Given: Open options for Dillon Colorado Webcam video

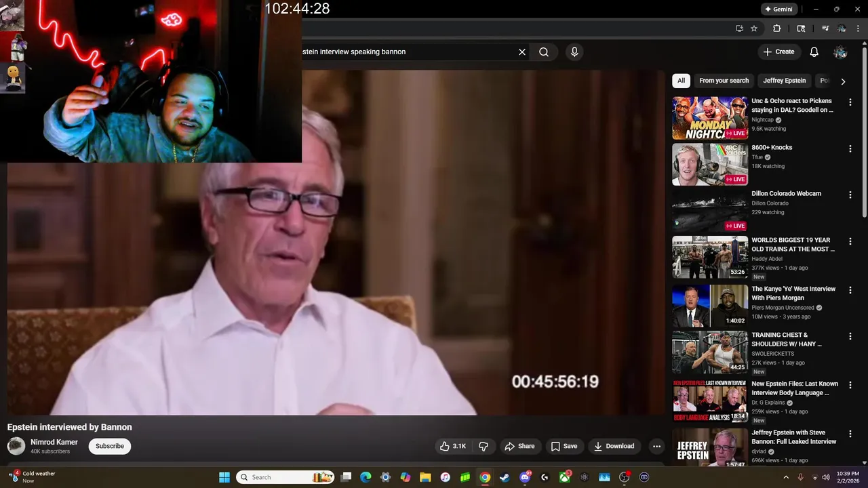Looking at the screenshot, I should click(850, 195).
